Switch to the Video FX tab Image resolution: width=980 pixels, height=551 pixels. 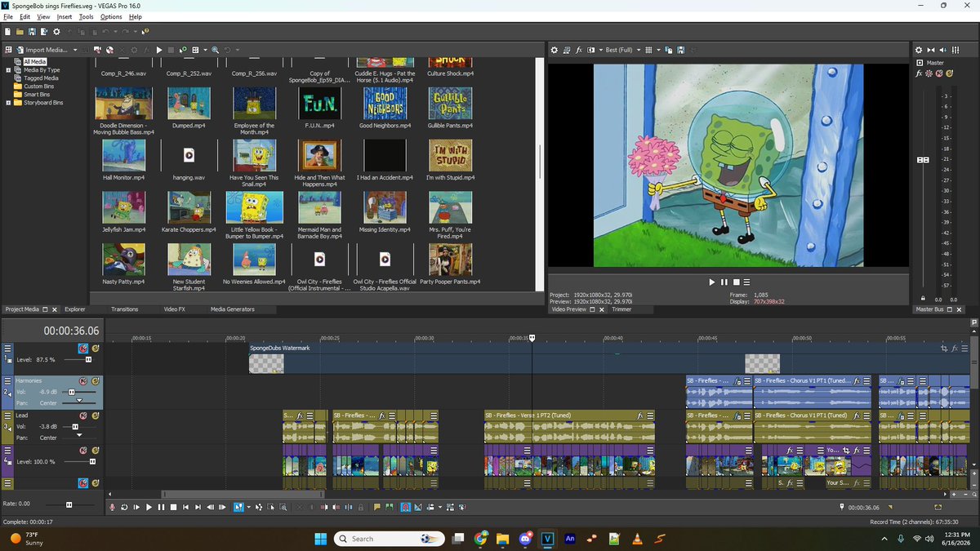point(175,309)
